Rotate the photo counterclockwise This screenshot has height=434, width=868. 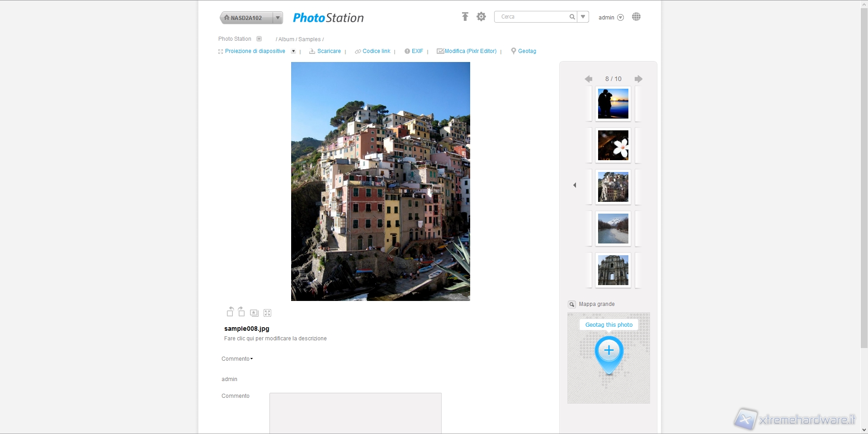click(230, 312)
